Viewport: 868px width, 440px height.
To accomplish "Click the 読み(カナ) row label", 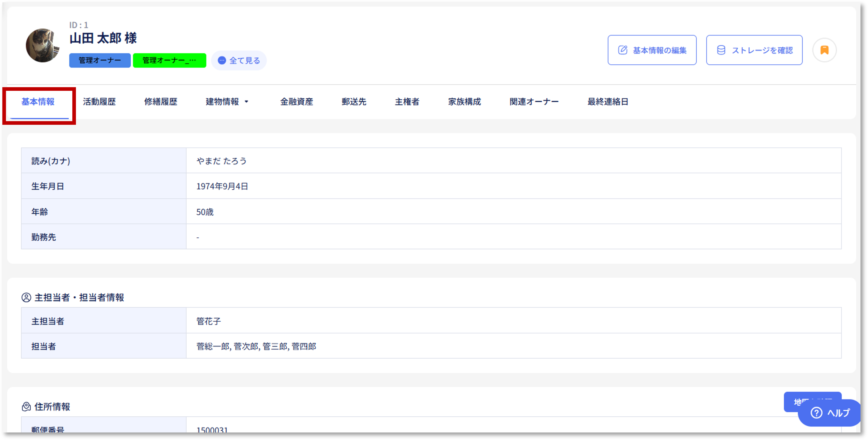I will click(x=51, y=161).
